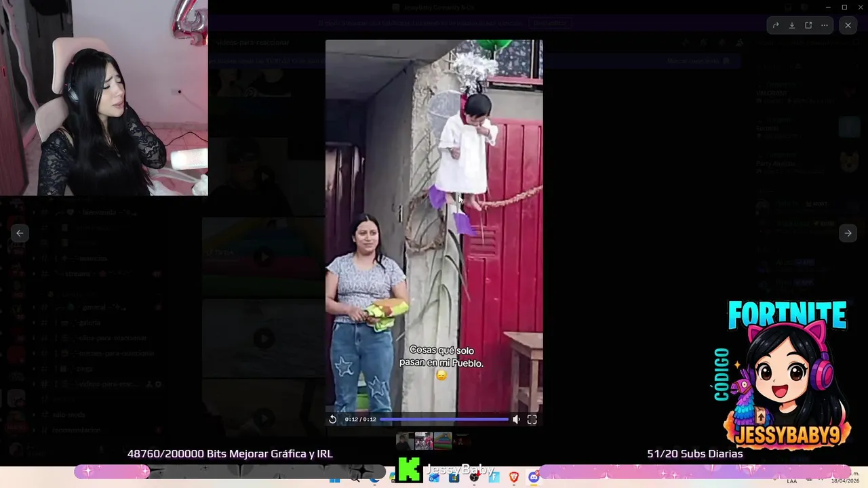The image size is (868, 488).
Task: Open Outlook from the taskbar
Action: click(x=434, y=478)
